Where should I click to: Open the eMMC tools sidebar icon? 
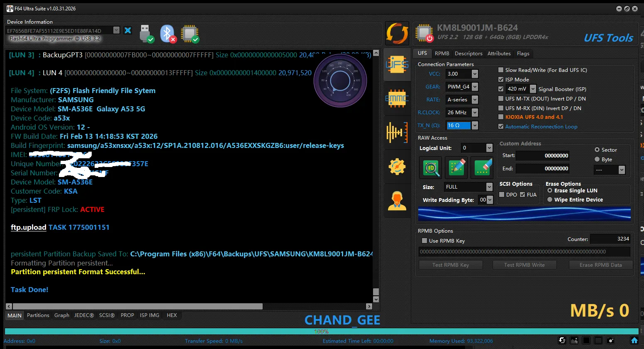[x=397, y=98]
